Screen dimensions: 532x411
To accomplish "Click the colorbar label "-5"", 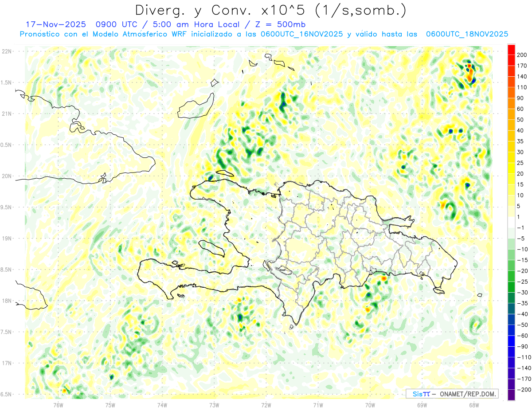I will 522,239.
